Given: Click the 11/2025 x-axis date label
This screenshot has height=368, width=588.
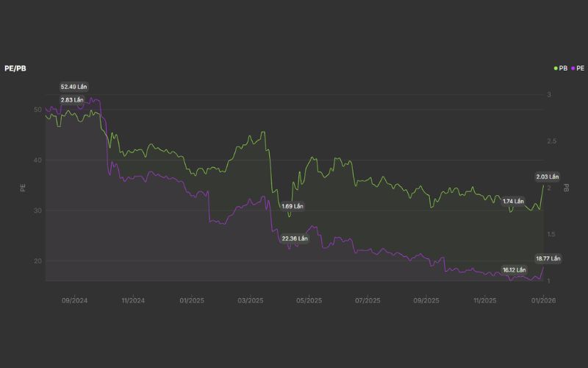Looking at the screenshot, I should pyautogui.click(x=485, y=300).
